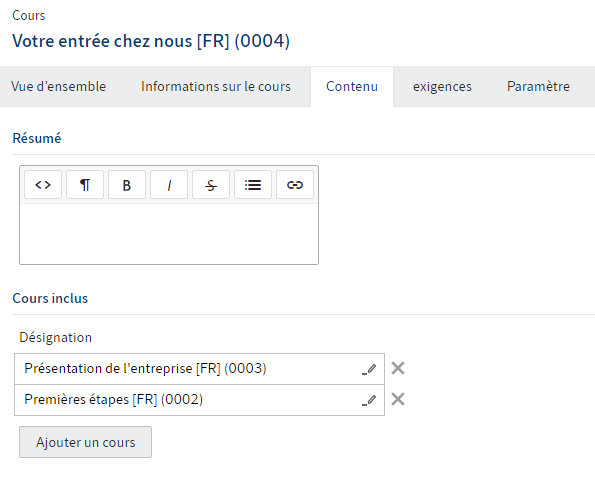Select the Premières étapes course field
Image resolution: width=595 pixels, height=504 pixels.
coord(200,400)
